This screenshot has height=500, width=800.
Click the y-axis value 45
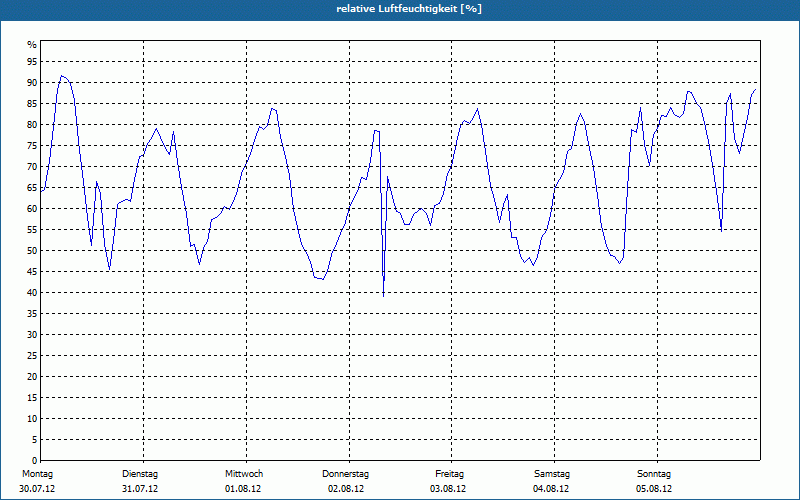32,271
